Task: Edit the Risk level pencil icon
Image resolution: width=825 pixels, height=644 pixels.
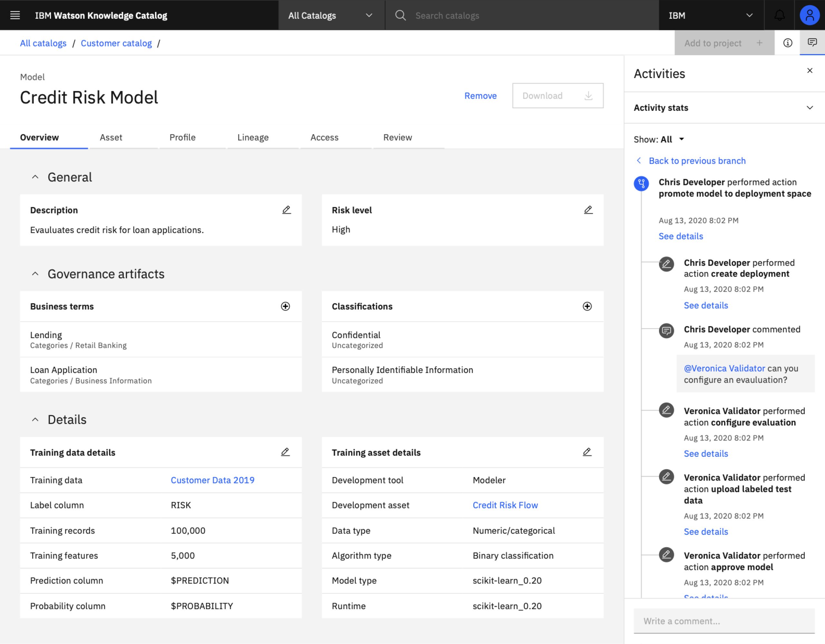Action: pyautogui.click(x=588, y=210)
